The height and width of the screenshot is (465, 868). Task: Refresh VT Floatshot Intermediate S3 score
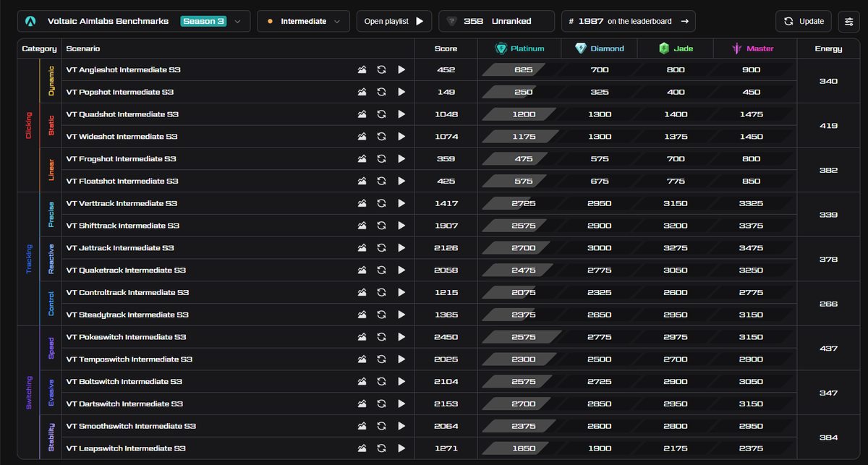(381, 182)
